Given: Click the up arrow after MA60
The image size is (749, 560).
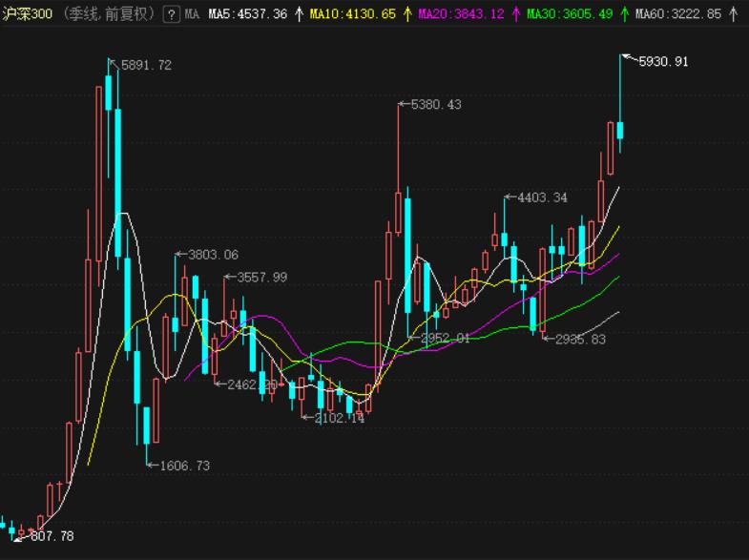Looking at the screenshot, I should point(733,14).
